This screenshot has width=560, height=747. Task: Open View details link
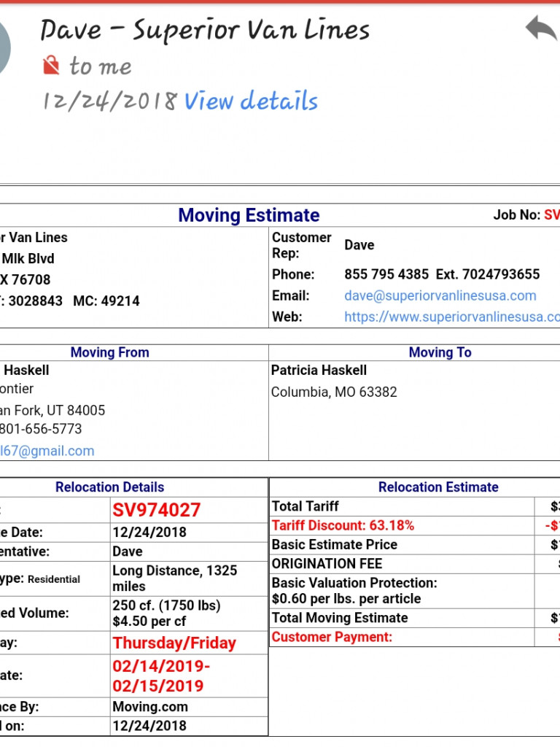(251, 101)
